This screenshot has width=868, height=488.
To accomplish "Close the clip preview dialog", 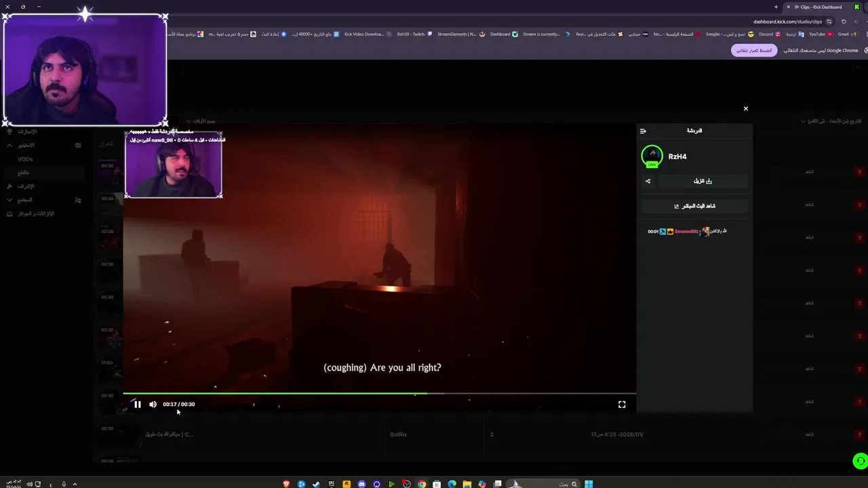I will coord(745,108).
